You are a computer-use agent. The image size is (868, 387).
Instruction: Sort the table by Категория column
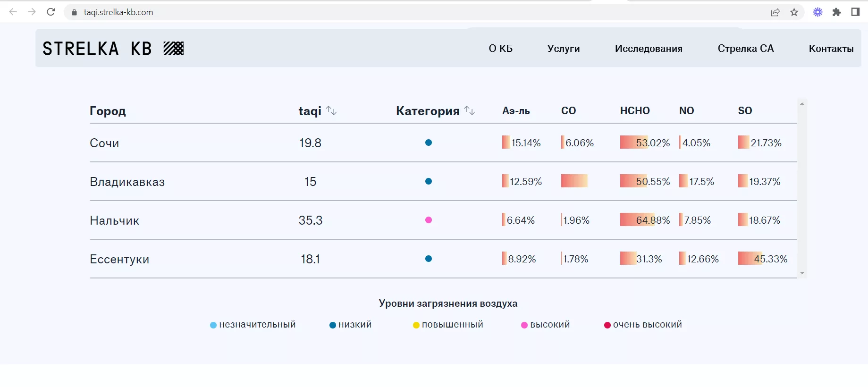pos(469,111)
